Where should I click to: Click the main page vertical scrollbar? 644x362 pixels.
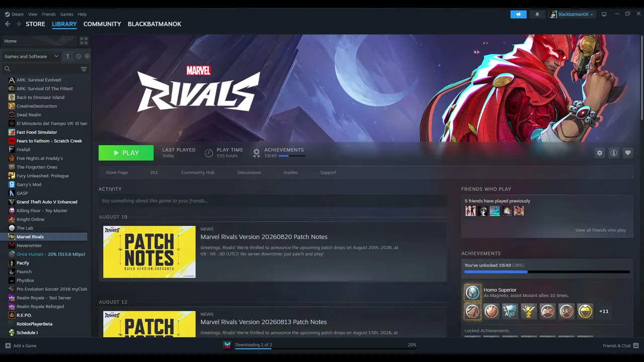[x=641, y=78]
